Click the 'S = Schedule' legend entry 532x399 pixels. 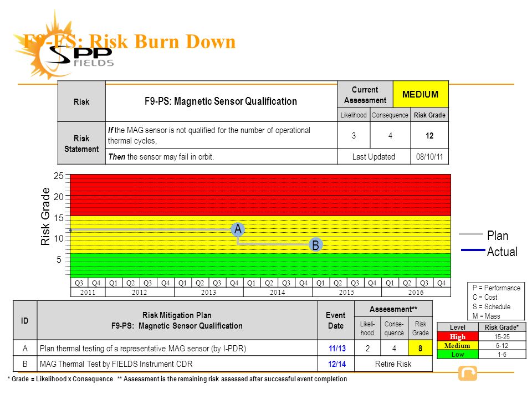(492, 306)
